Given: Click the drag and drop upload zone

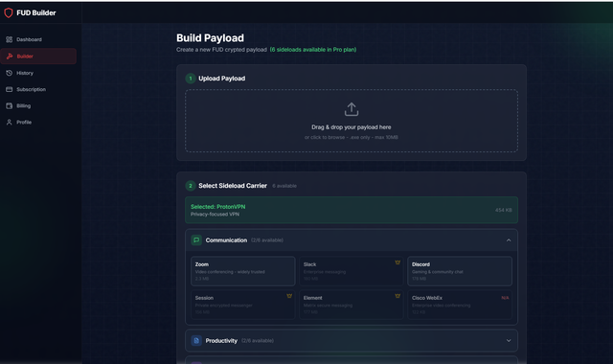Looking at the screenshot, I should (x=352, y=121).
